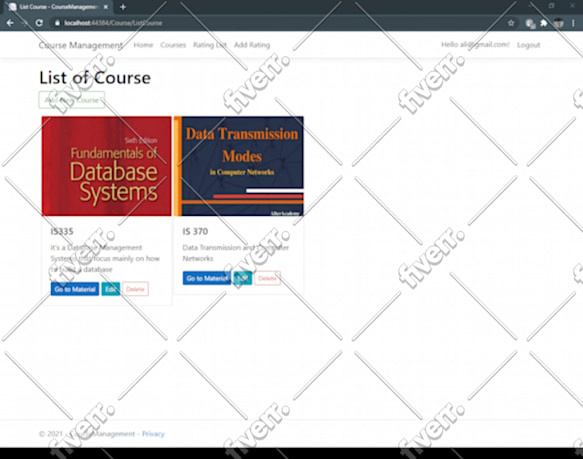
Task: Click the IS 370 Data Transmission description
Action: (x=236, y=253)
